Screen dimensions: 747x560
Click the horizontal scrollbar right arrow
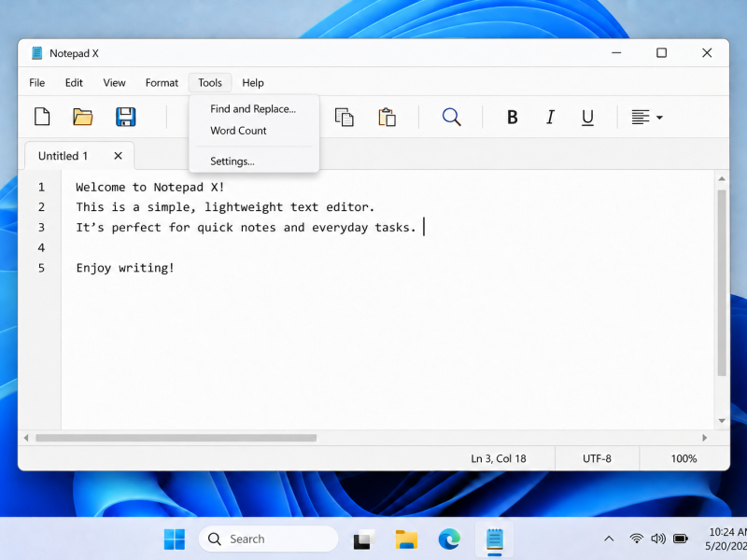coord(705,438)
